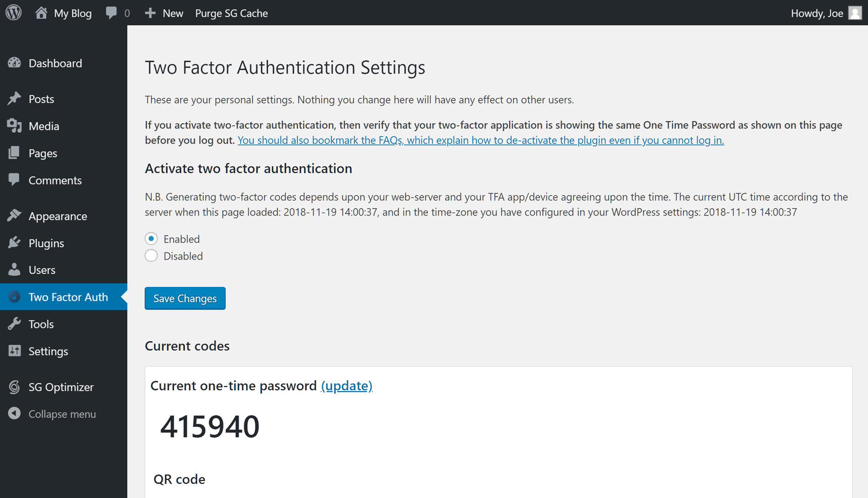The width and height of the screenshot is (868, 498).
Task: Click the Tools wrench icon
Action: tap(14, 324)
